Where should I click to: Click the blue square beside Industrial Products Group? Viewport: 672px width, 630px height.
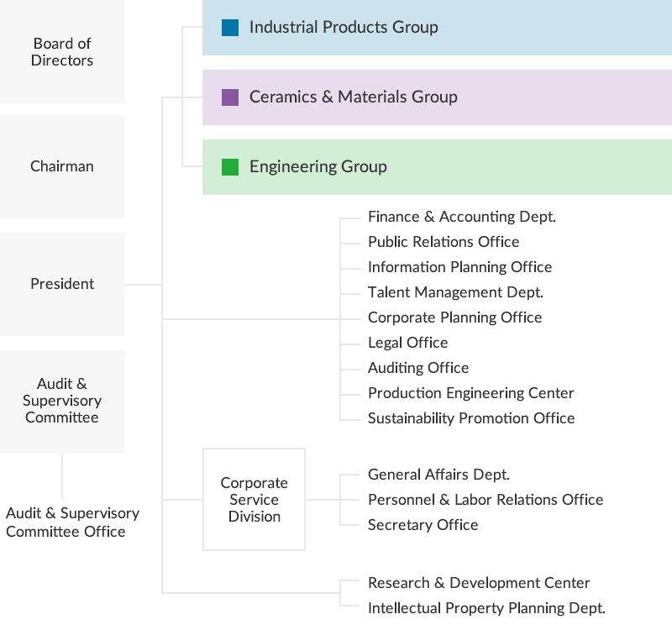[x=230, y=28]
